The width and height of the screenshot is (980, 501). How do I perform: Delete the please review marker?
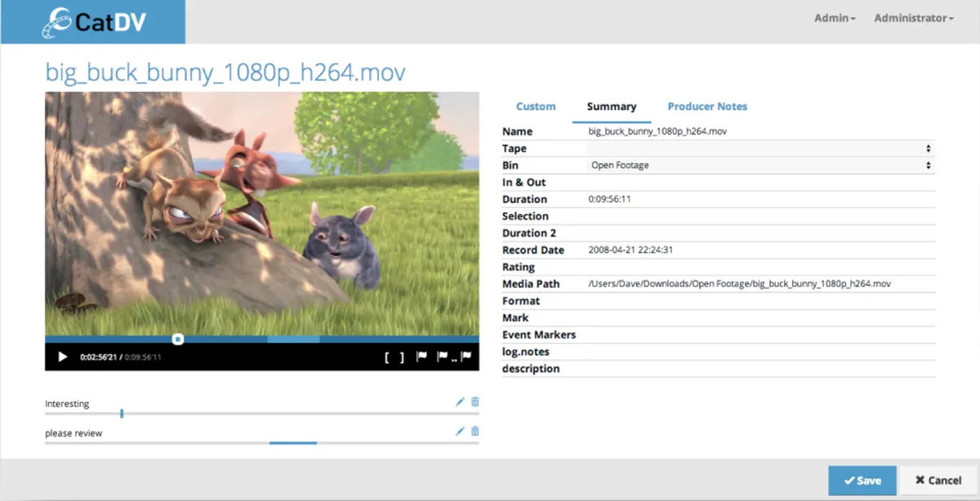click(x=474, y=431)
